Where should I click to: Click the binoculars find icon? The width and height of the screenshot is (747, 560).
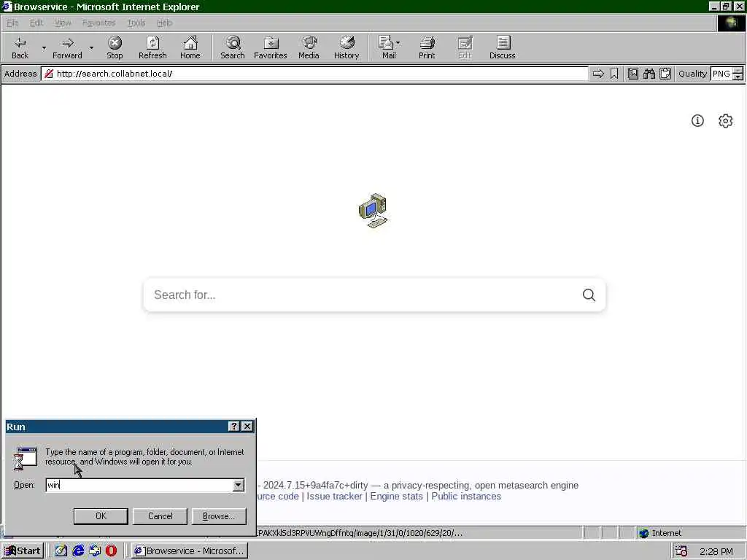(x=649, y=74)
